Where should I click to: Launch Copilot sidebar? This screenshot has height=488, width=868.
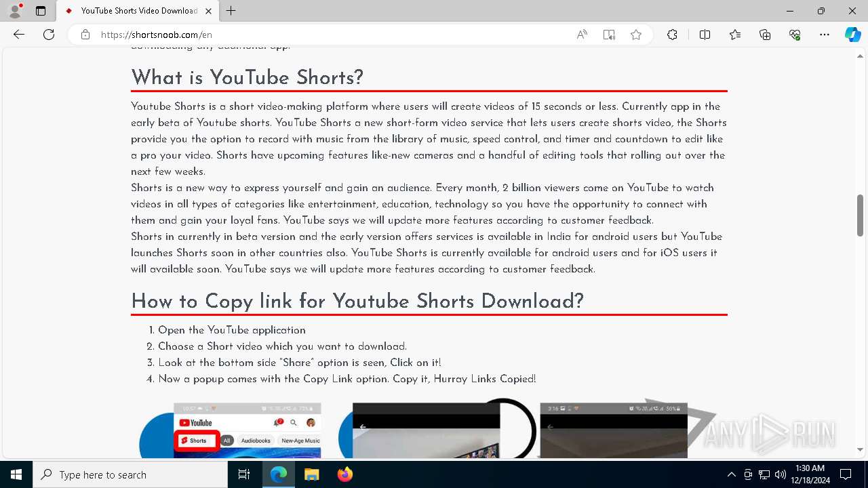852,35
